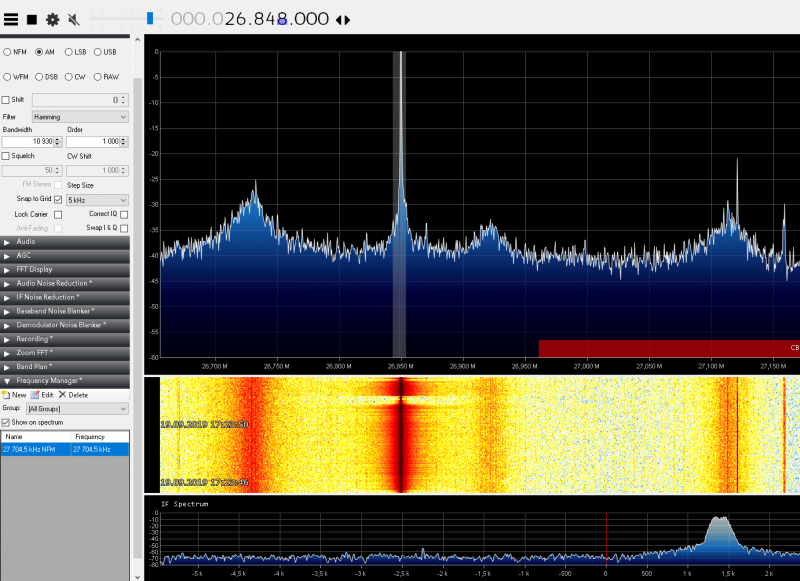The image size is (800, 581).
Task: Click the red CB band plan bar
Action: (x=669, y=348)
